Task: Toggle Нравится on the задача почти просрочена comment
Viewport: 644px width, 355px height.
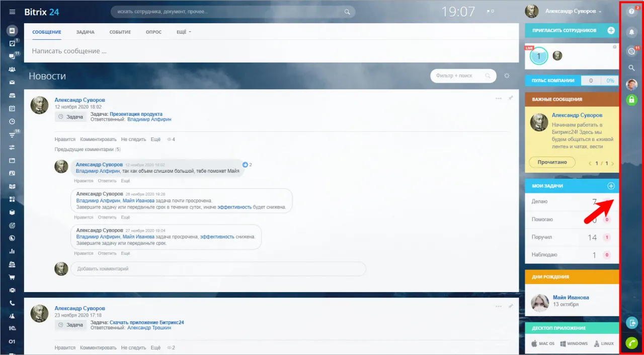Action: (x=84, y=218)
